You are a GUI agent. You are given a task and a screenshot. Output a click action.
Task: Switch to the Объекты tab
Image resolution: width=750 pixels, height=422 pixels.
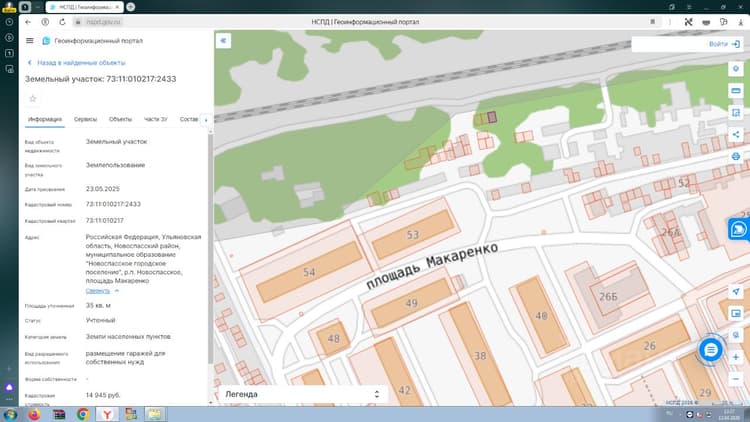pos(120,119)
